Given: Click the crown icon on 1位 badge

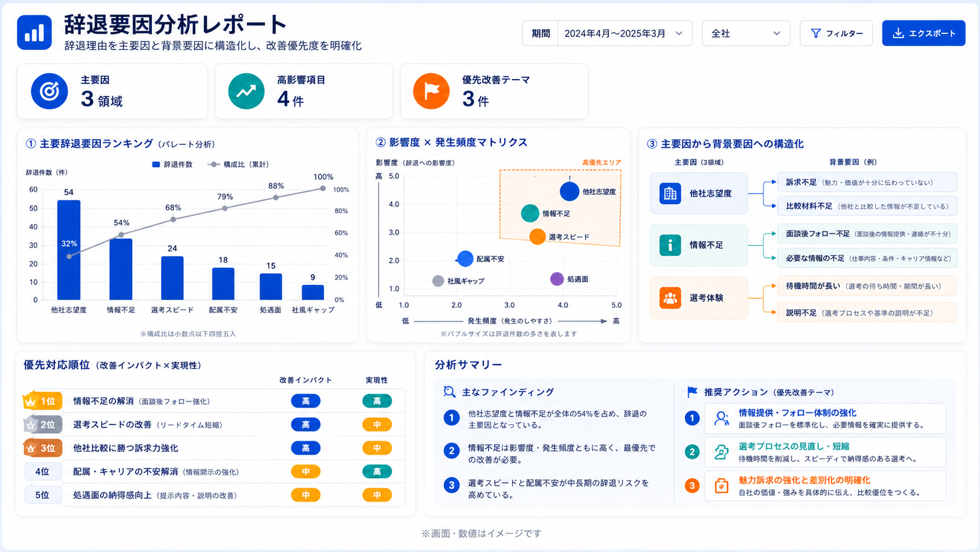Looking at the screenshot, I should (x=30, y=401).
